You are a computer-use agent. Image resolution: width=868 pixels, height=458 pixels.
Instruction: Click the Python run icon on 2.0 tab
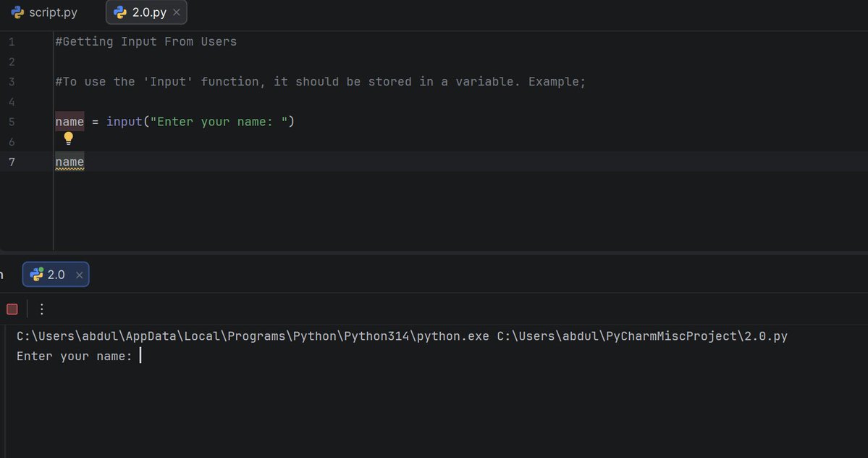(x=36, y=274)
